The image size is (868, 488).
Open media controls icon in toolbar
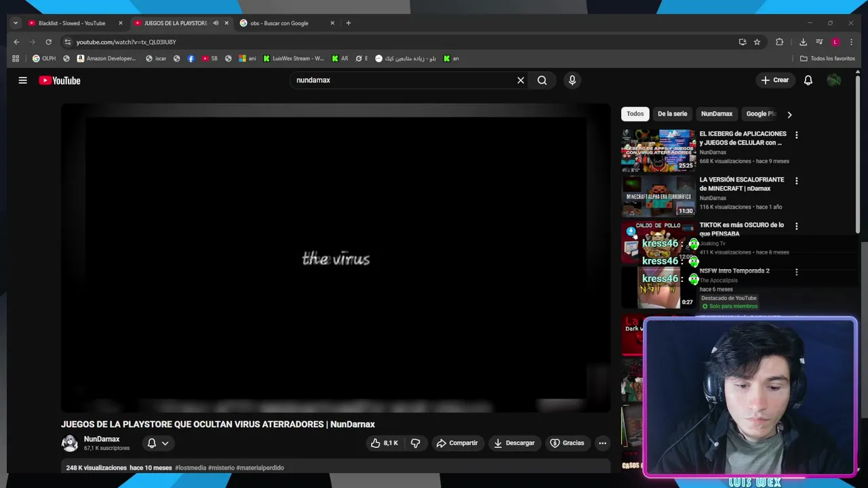point(819,42)
